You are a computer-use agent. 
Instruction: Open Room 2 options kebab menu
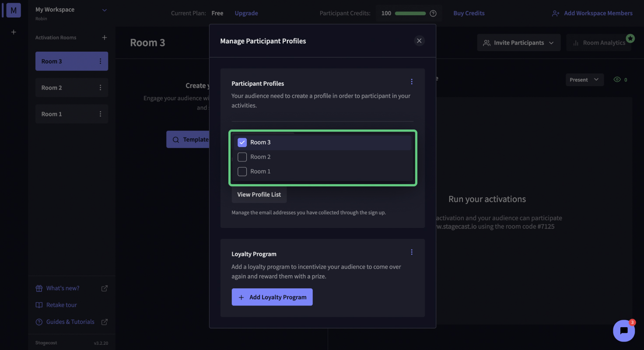(x=100, y=87)
